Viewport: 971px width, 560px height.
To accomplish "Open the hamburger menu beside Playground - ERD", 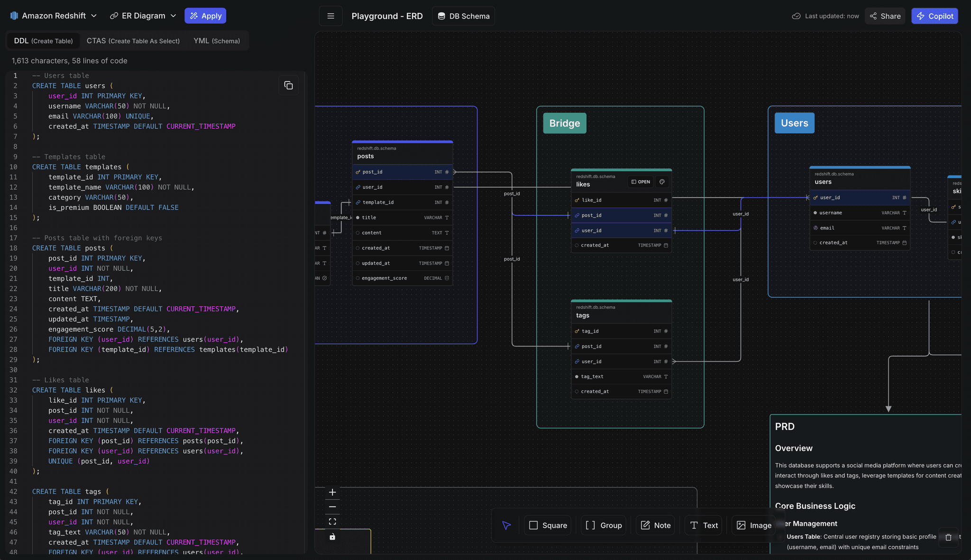I will coord(330,16).
